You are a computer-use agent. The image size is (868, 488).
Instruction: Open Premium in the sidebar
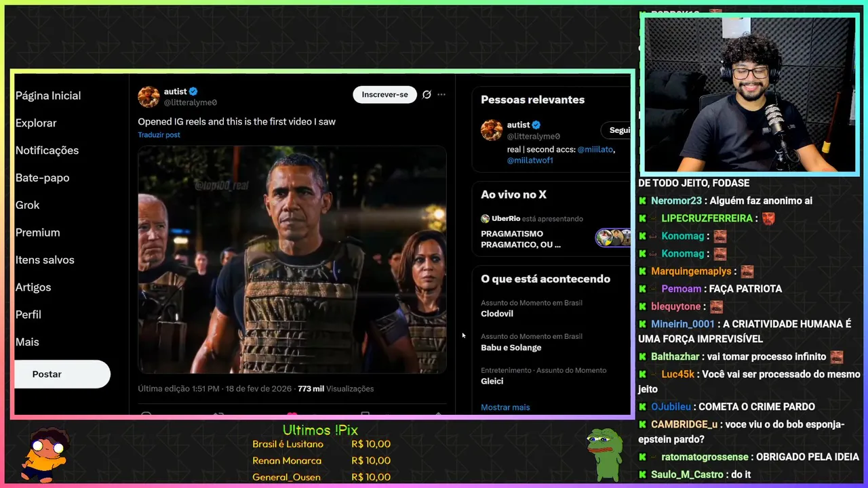pyautogui.click(x=37, y=232)
